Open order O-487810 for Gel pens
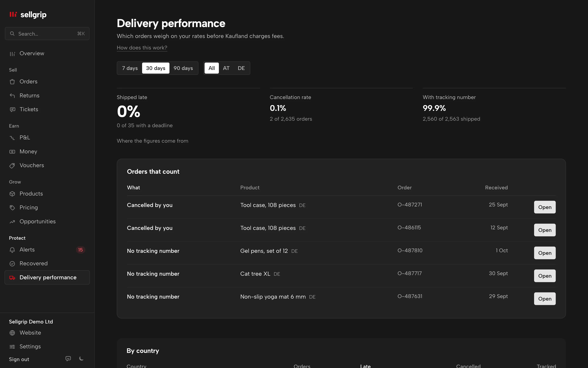588x368 pixels. point(545,253)
